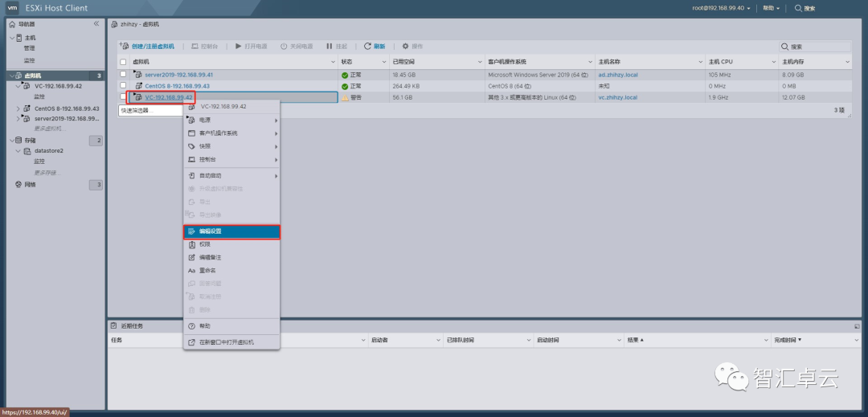Click 在新窗口中打开虚拟机 external-link icon
This screenshot has height=417, width=868.
point(192,342)
